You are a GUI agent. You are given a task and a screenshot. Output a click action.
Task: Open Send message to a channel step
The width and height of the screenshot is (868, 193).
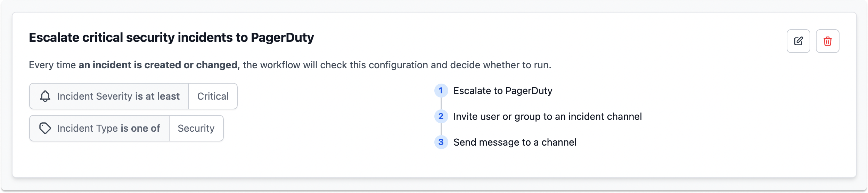pos(515,142)
